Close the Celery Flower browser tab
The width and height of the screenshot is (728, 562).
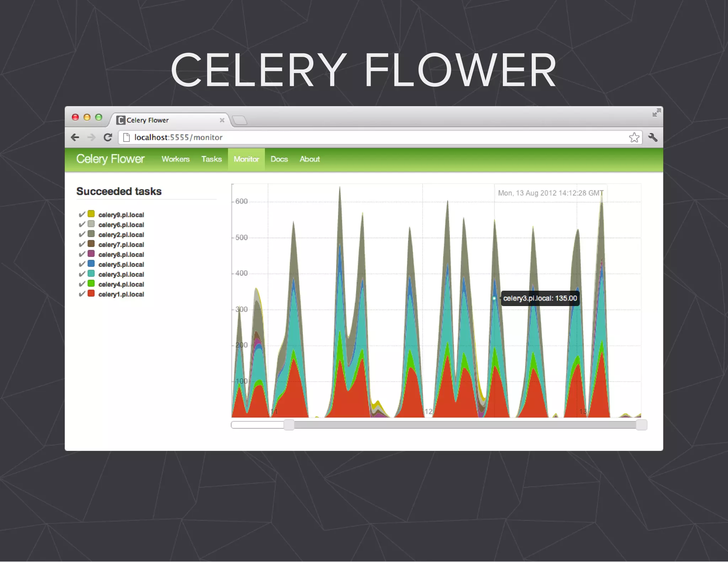222,120
